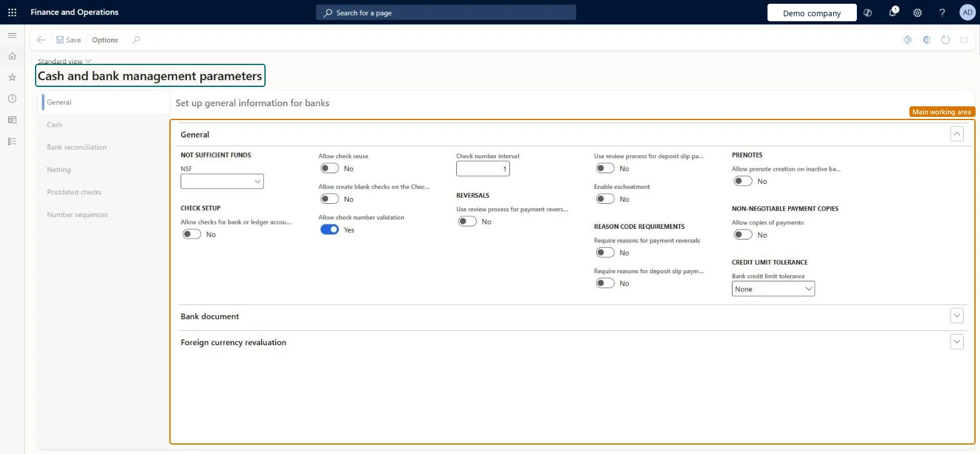Open Workspaces icon in sidebar
This screenshot has height=454, width=980.
pos(12,120)
